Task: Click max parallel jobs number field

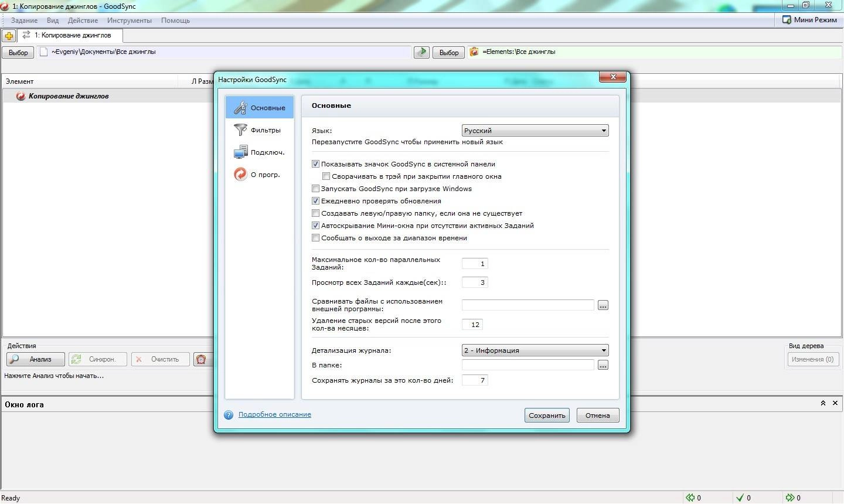Action: [x=475, y=264]
